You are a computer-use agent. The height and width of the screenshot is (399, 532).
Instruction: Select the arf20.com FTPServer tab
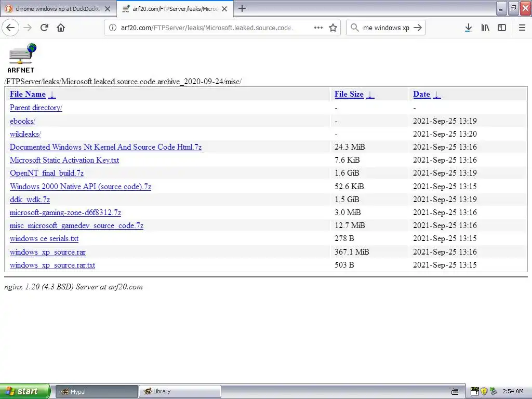(x=175, y=9)
